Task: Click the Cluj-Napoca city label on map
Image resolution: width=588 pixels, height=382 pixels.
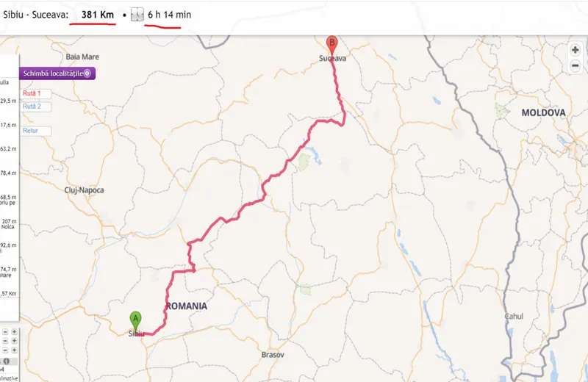Action: coord(84,190)
